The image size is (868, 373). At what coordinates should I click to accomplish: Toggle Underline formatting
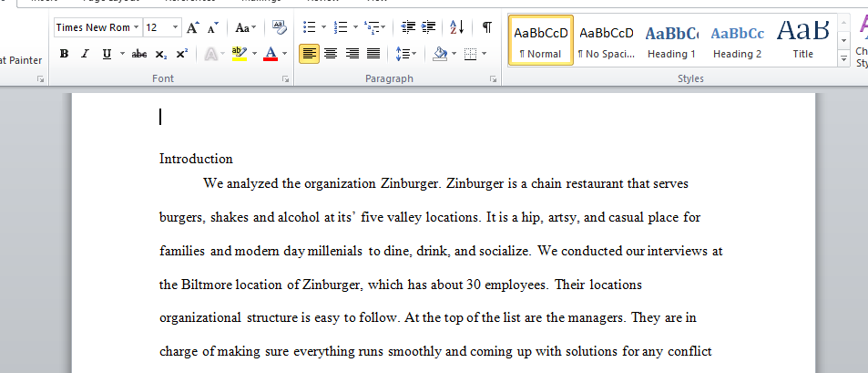pos(107,54)
